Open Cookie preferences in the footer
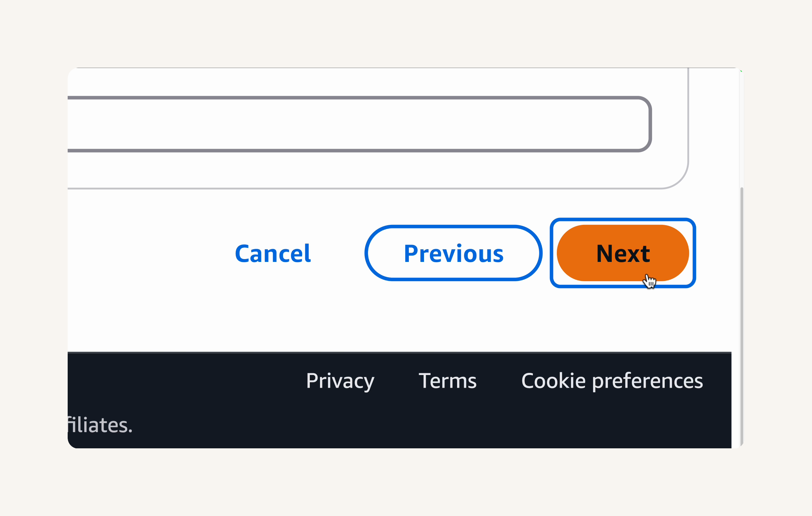This screenshot has height=516, width=812. point(612,381)
